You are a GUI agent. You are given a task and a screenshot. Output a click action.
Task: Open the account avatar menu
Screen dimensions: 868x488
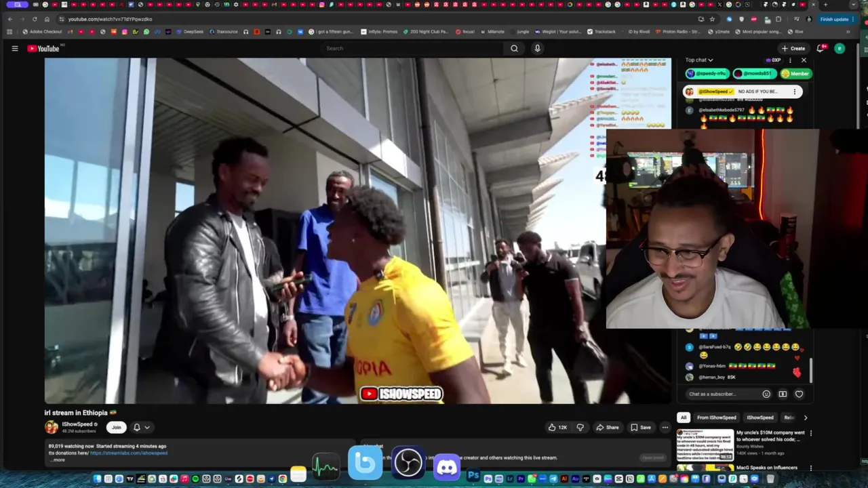pyautogui.click(x=840, y=48)
